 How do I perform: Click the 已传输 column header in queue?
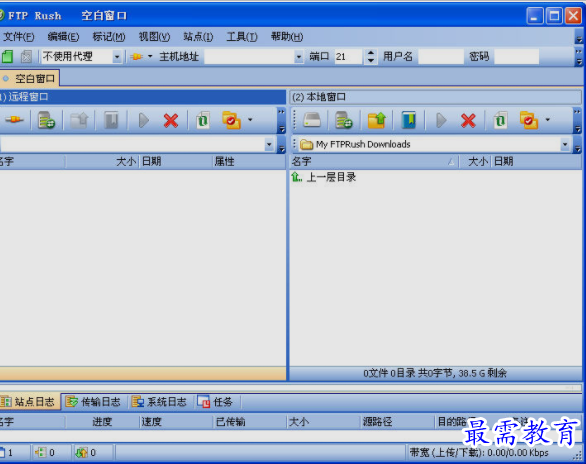[x=249, y=422]
